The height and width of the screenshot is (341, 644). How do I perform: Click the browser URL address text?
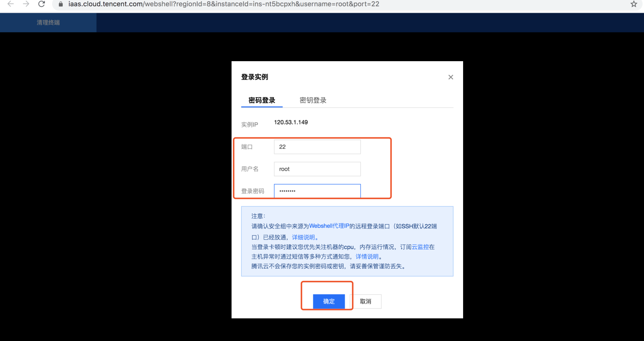(224, 4)
